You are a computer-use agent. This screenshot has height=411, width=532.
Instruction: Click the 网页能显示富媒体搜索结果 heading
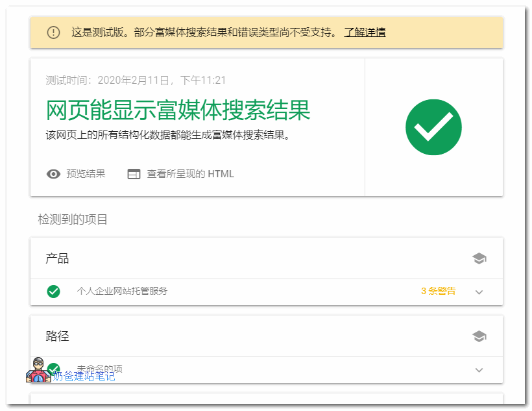[x=178, y=111]
